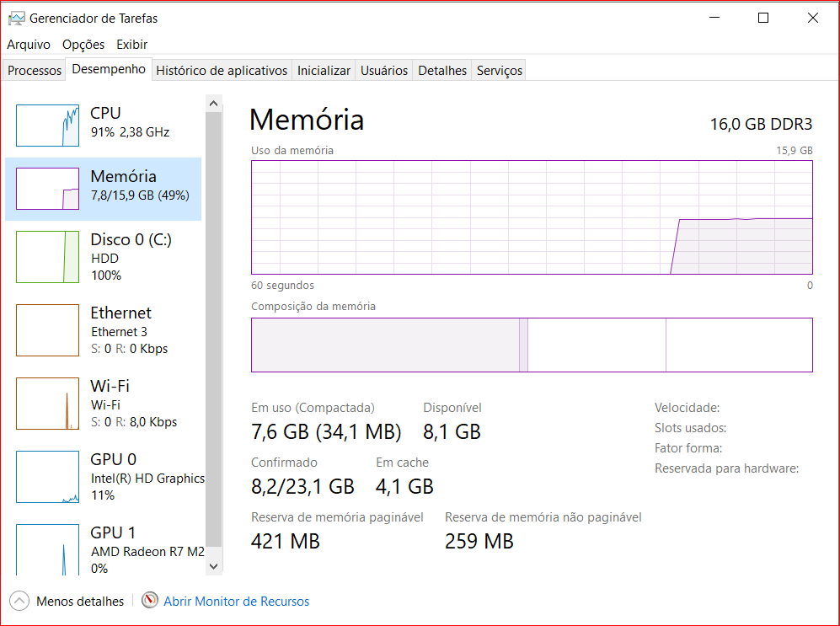The image size is (840, 626).
Task: Click the memory composition bar
Action: point(531,345)
